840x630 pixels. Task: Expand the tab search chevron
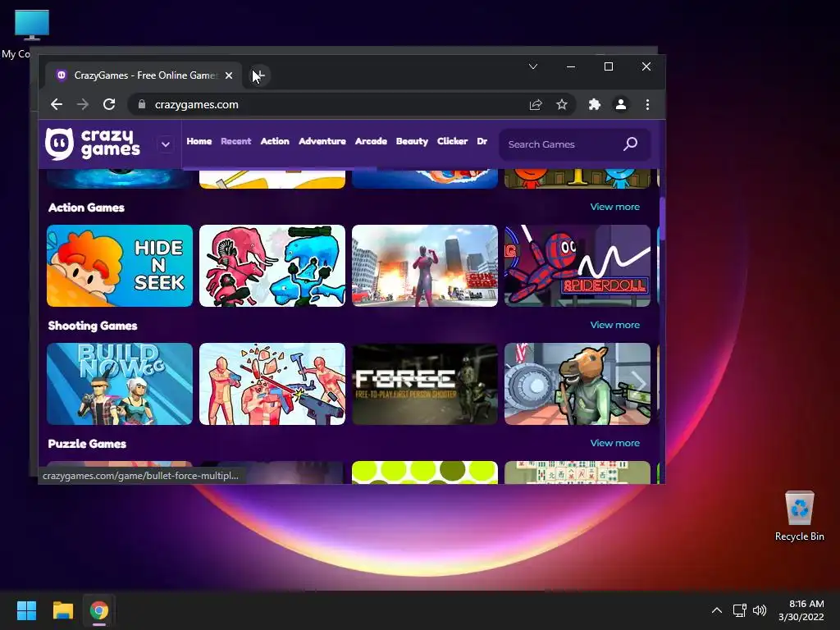click(x=533, y=66)
